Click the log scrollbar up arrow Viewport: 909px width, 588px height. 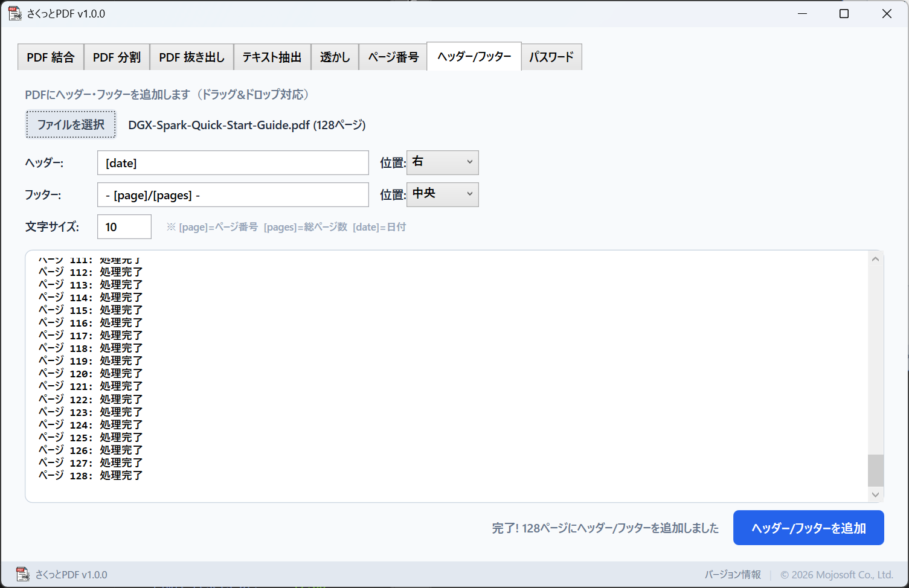pos(875,259)
